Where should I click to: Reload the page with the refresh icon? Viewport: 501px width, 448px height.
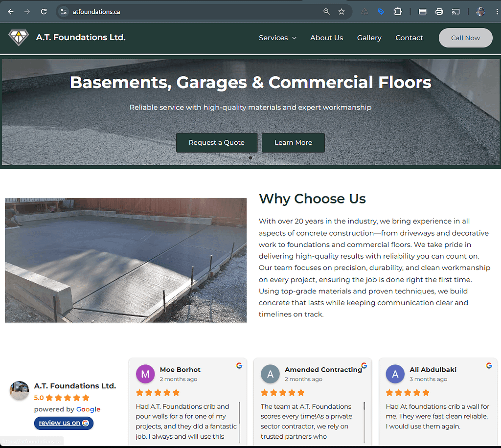[44, 12]
